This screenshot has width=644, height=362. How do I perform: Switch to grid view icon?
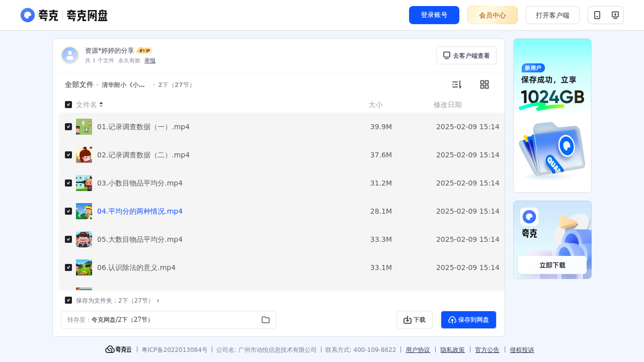tap(485, 84)
